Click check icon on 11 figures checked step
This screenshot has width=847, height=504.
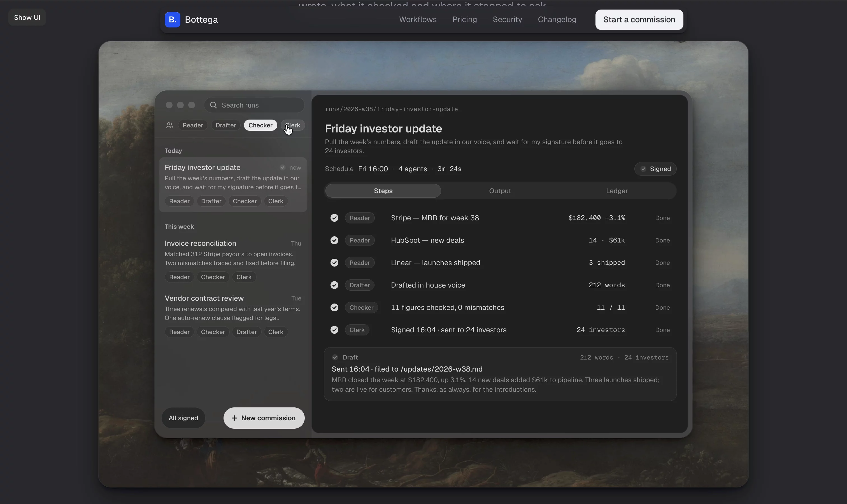[x=334, y=307]
